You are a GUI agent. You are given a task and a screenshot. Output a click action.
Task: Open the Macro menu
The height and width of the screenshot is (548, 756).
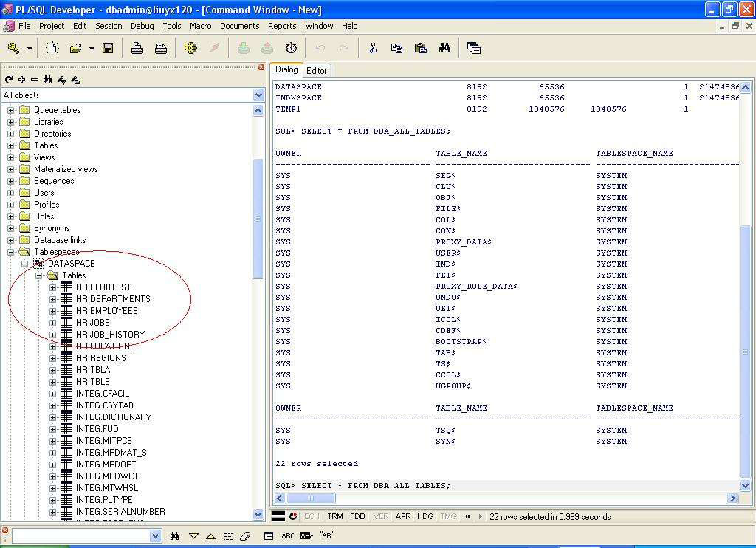pos(199,26)
